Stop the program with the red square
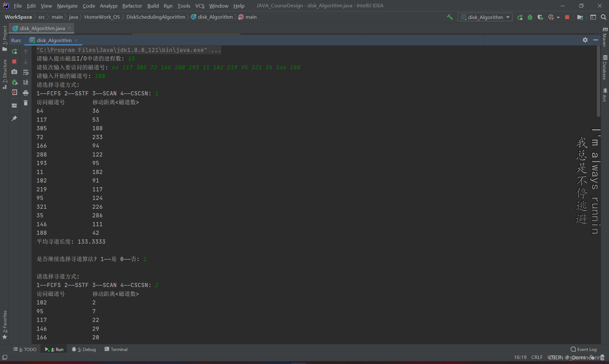The image size is (609, 364). (x=567, y=17)
